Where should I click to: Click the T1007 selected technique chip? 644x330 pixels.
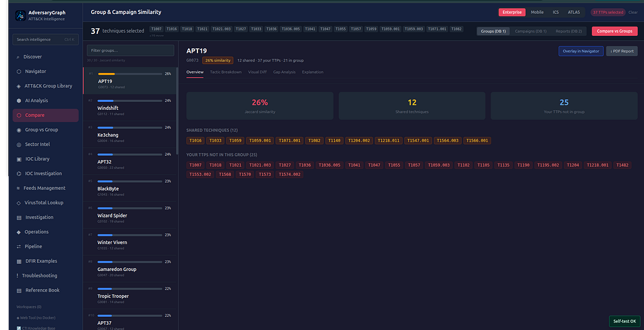157,29
